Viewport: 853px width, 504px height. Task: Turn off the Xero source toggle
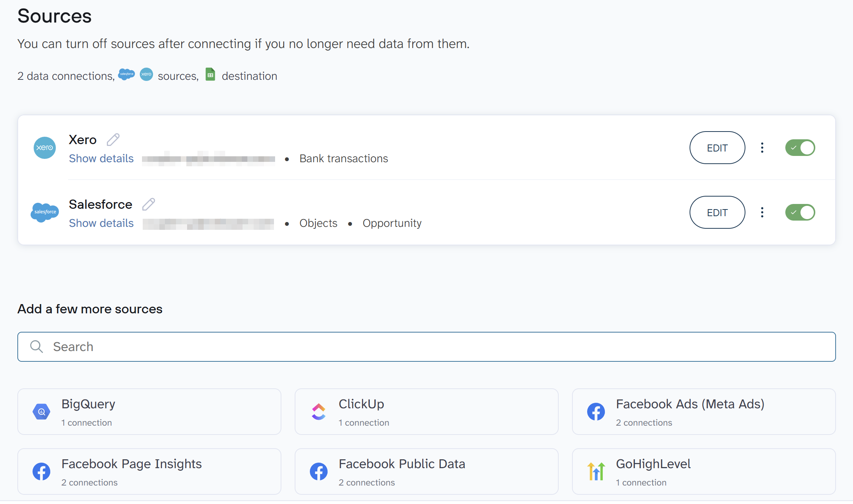(800, 148)
